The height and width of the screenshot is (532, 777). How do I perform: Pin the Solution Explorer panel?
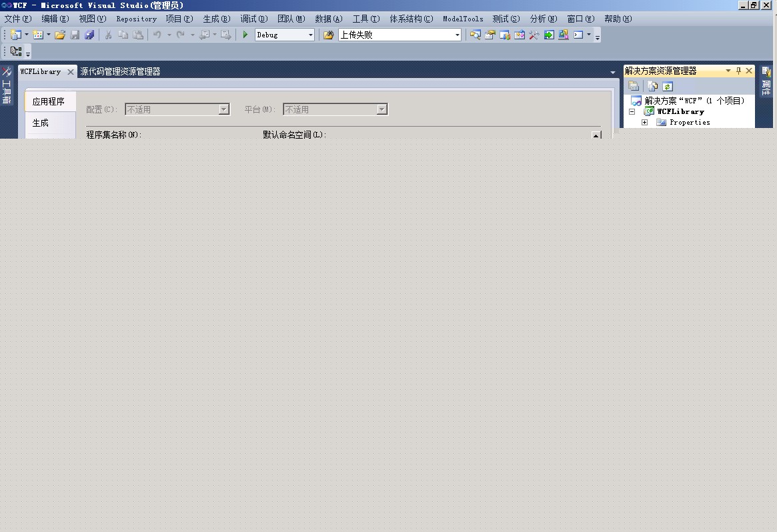click(x=738, y=71)
